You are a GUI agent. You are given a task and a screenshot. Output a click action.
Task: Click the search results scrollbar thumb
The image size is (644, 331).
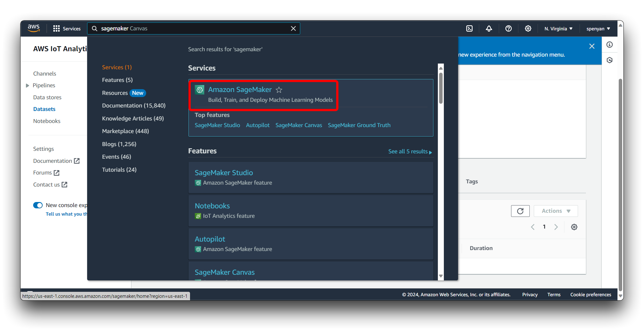tap(441, 88)
